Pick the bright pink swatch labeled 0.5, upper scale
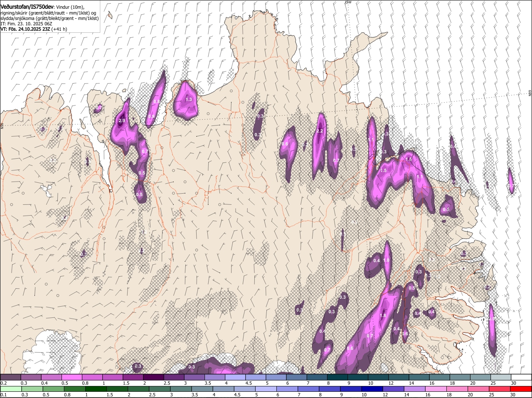This screenshot has width=532, height=398. (72, 377)
